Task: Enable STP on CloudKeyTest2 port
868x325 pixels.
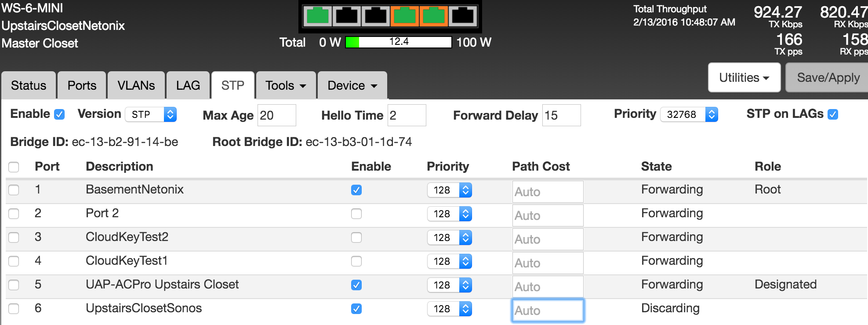Action: coord(356,237)
